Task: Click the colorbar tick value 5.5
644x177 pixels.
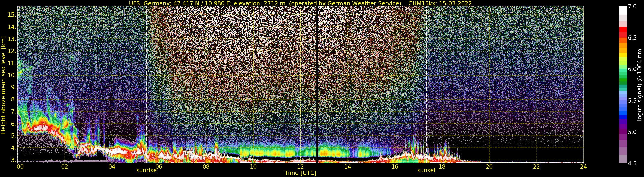Action: point(632,101)
